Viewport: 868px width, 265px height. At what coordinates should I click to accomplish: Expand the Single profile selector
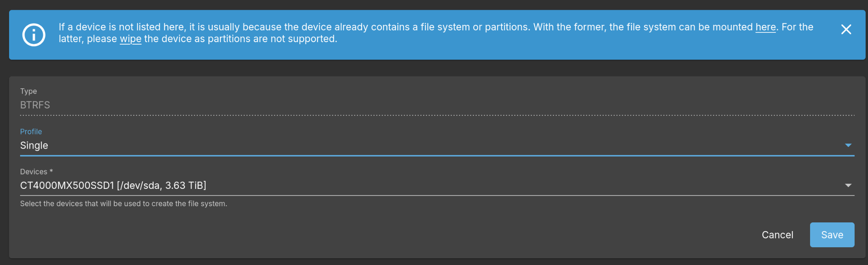[848, 145]
